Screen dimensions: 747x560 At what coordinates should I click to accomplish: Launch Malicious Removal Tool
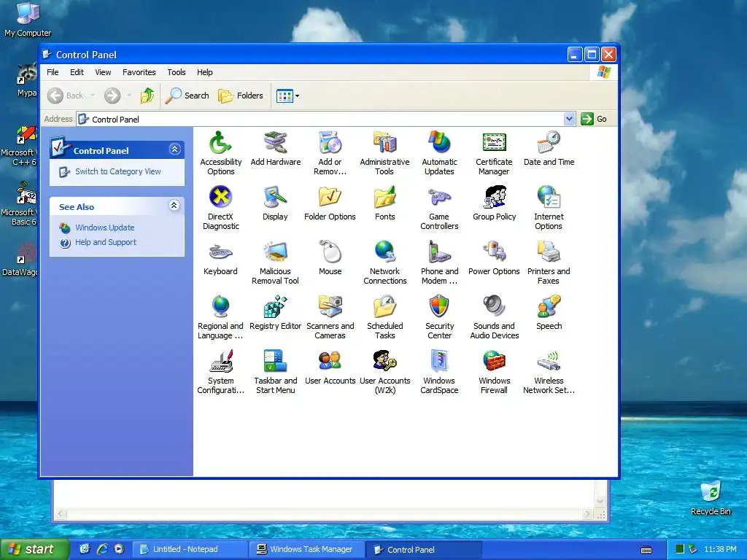[x=275, y=262]
